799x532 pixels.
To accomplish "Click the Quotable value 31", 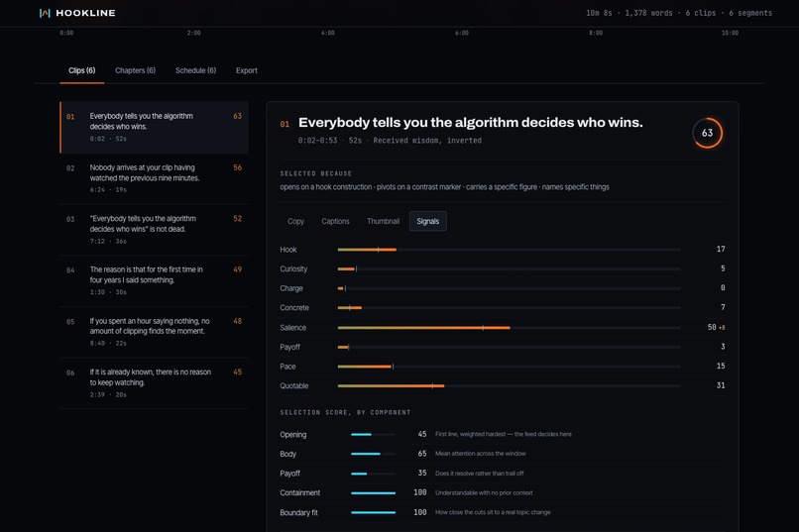I will point(721,385).
